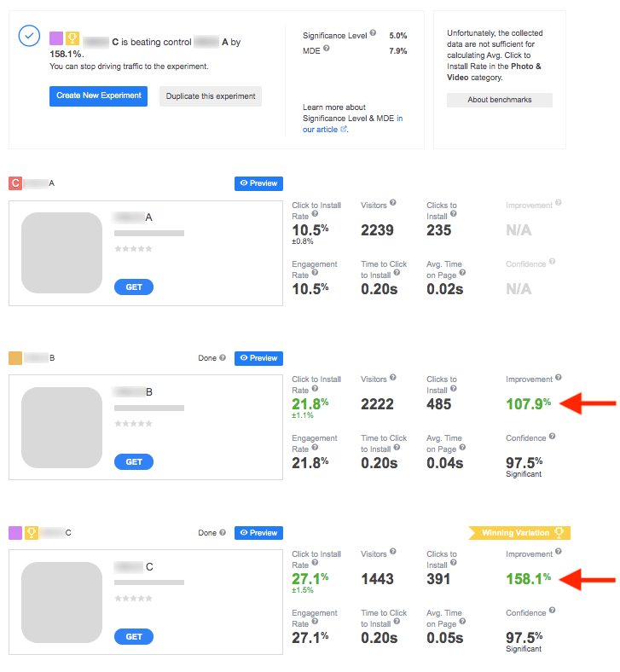Click variation A Visitors help icon
This screenshot has height=672, width=620.
coord(393,205)
